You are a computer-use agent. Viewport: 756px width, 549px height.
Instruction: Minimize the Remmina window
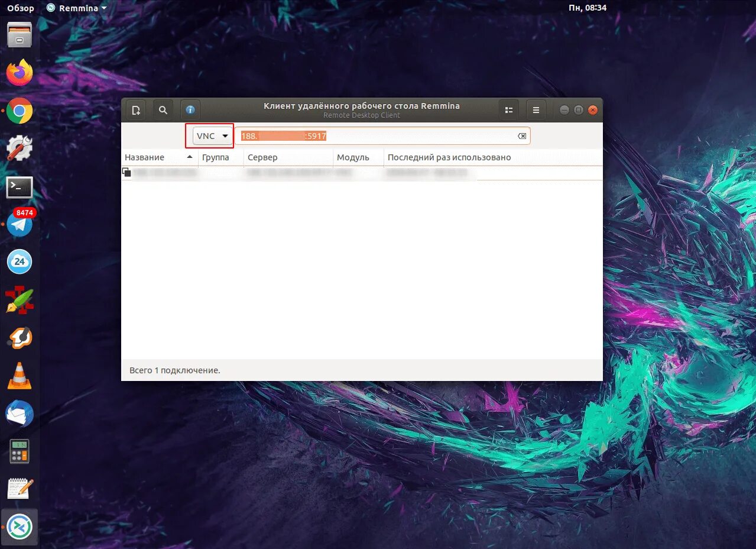pyautogui.click(x=564, y=110)
